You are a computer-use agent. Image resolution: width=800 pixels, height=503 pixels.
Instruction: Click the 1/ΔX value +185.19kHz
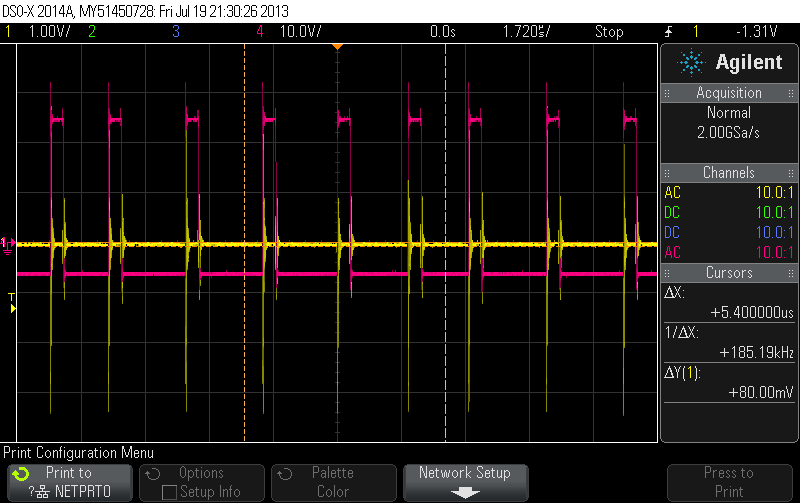point(757,353)
